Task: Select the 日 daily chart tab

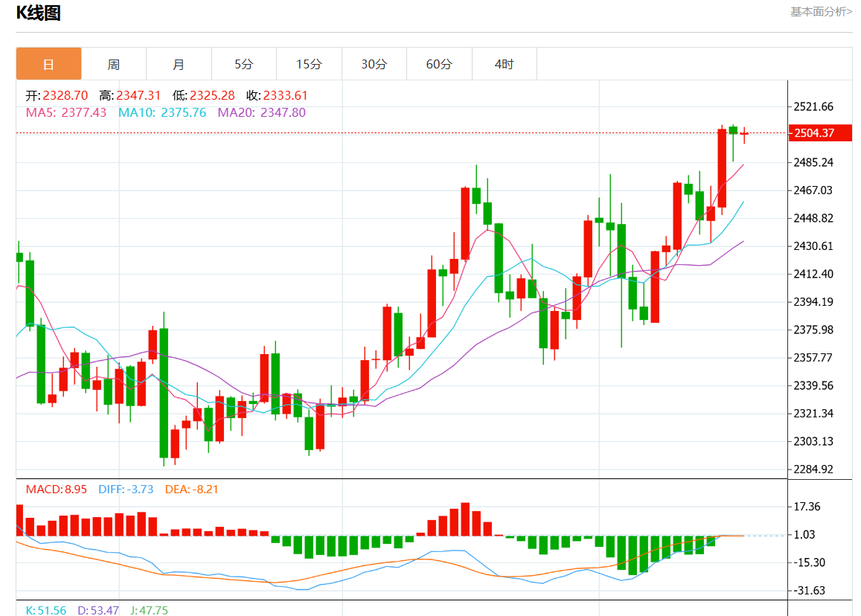Action: coord(49,64)
